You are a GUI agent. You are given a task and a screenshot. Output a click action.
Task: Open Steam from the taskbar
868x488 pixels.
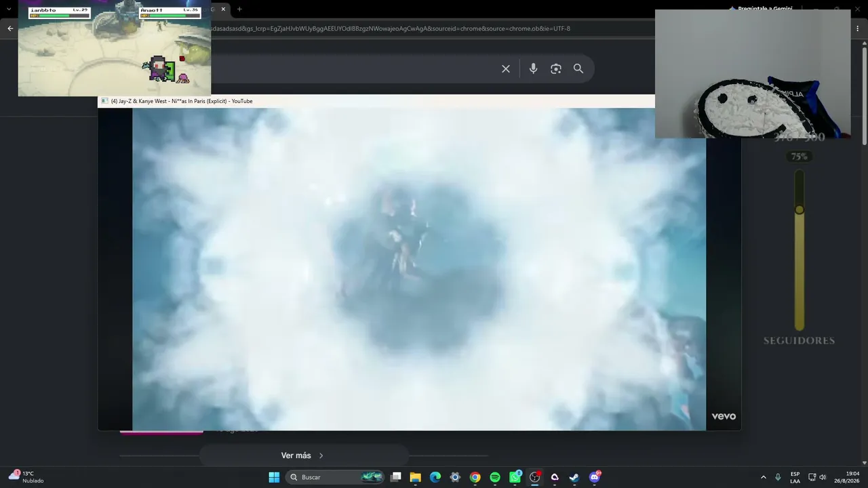click(574, 477)
